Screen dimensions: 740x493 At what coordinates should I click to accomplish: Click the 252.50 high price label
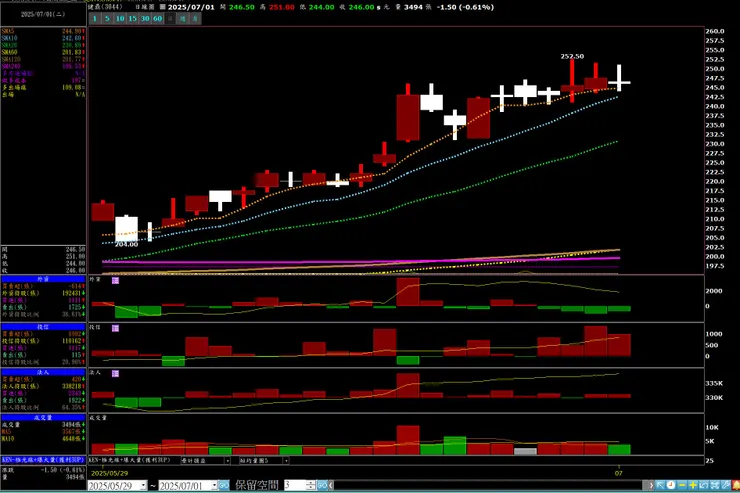[572, 56]
